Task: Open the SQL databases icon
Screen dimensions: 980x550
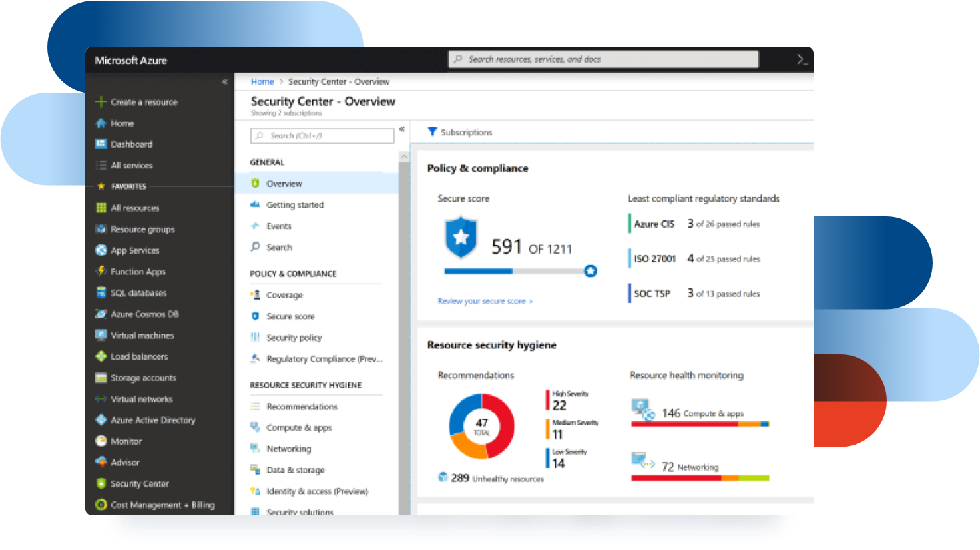Action: pos(101,292)
